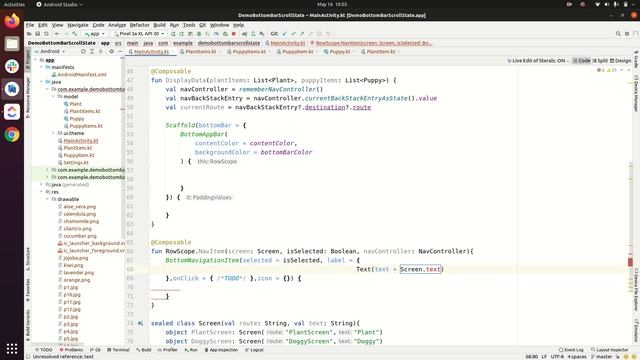This screenshot has width=640, height=360.
Task: Launch Slack from the dock
Action: tap(12, 66)
